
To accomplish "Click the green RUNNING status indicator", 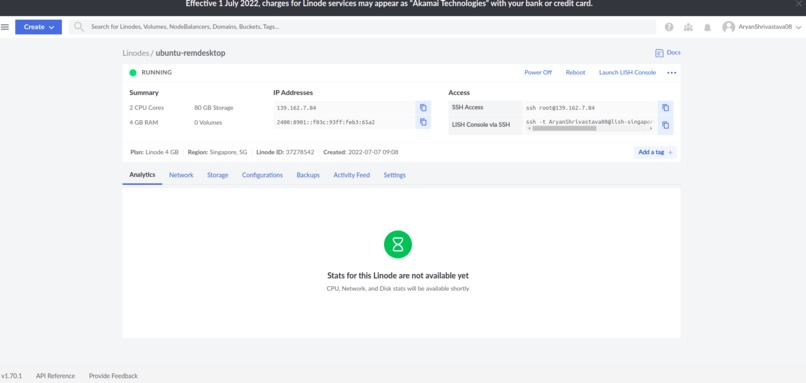I will (x=133, y=72).
